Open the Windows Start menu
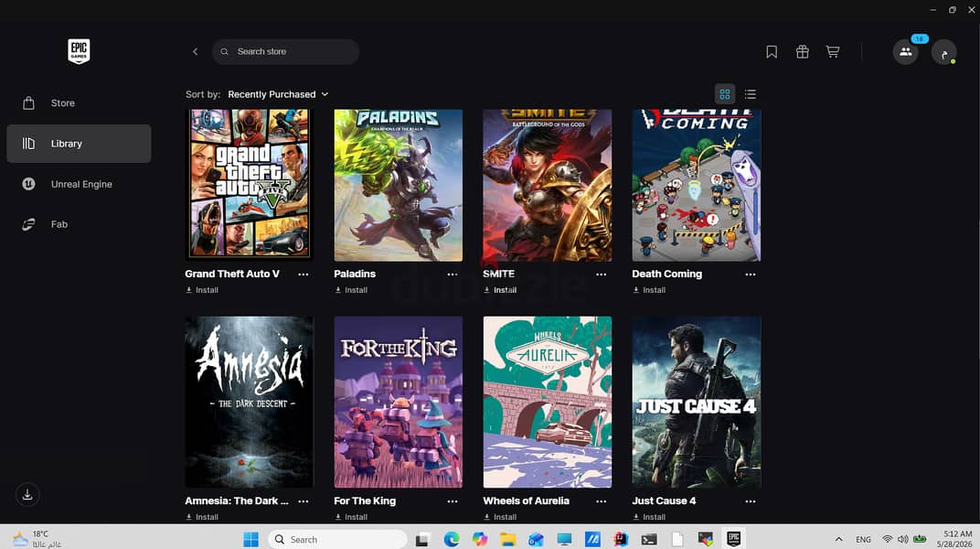 pos(251,539)
